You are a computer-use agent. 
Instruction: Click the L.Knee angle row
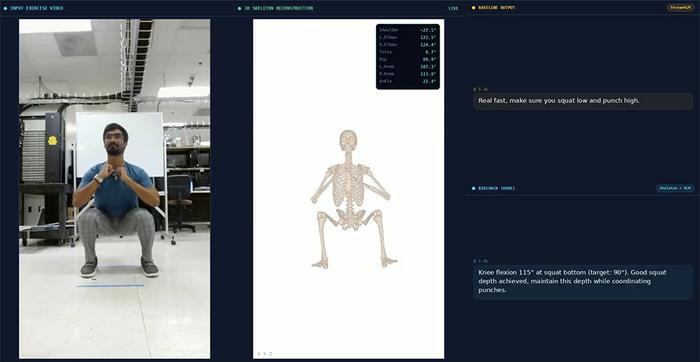coord(408,67)
